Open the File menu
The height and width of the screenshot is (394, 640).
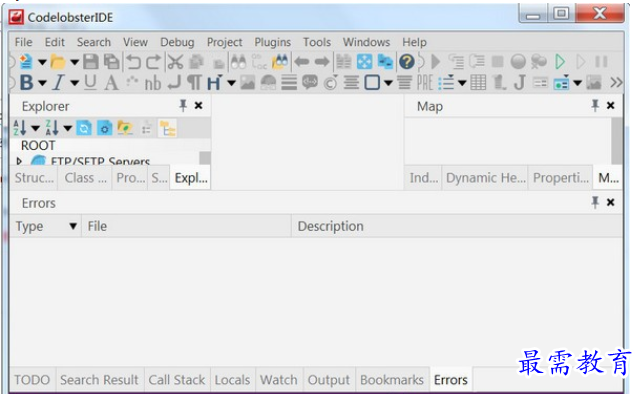point(23,42)
